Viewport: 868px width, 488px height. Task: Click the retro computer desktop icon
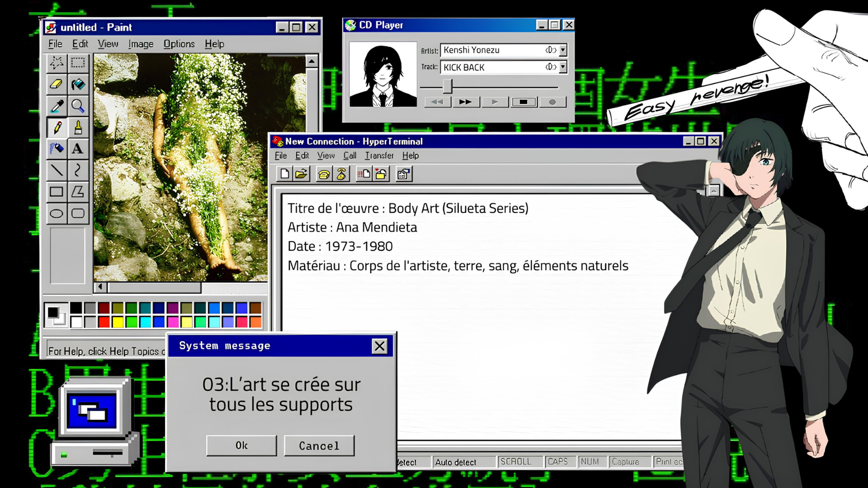point(95,422)
